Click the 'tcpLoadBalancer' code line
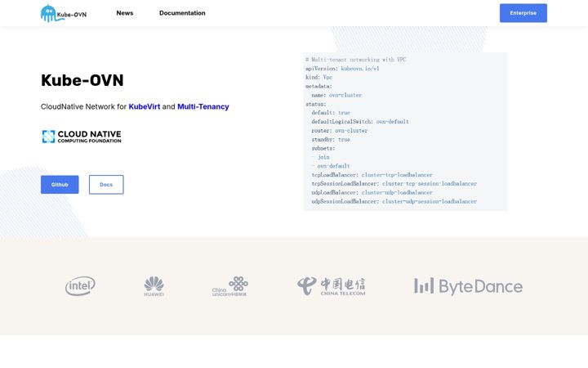This screenshot has width=588, height=368. tap(372, 175)
